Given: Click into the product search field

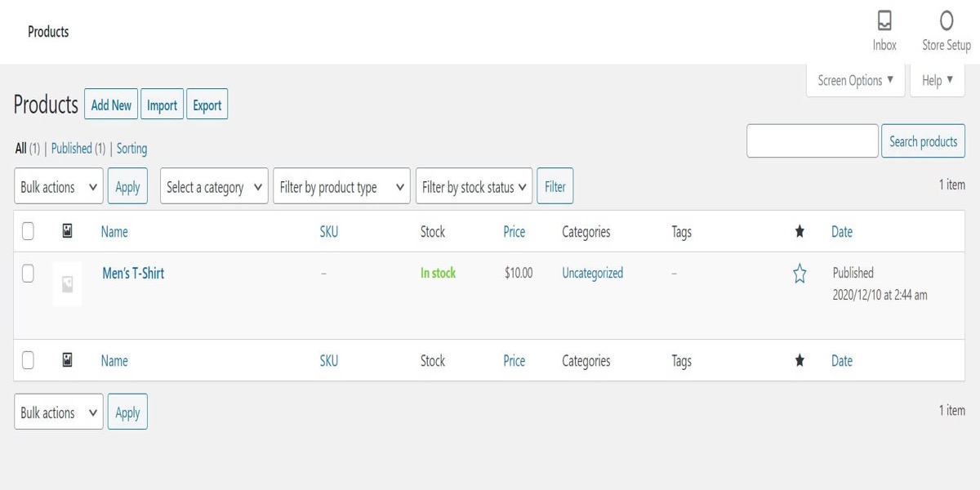Looking at the screenshot, I should (x=812, y=141).
